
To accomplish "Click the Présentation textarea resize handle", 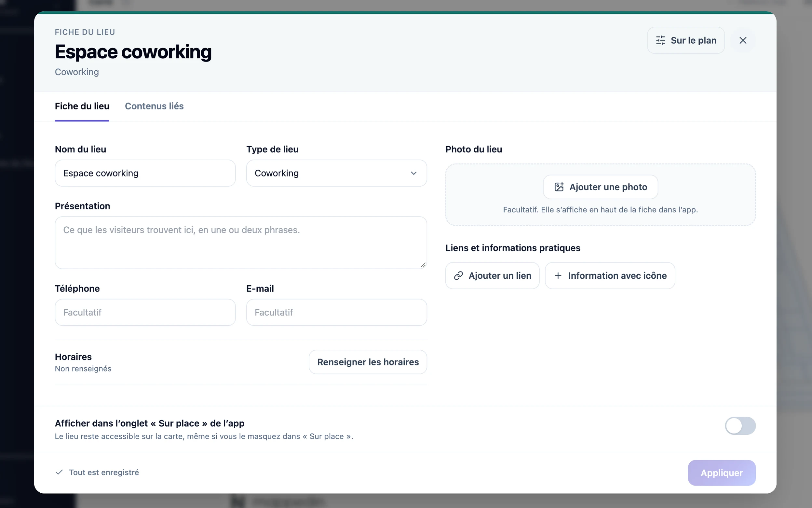I will pos(423,265).
